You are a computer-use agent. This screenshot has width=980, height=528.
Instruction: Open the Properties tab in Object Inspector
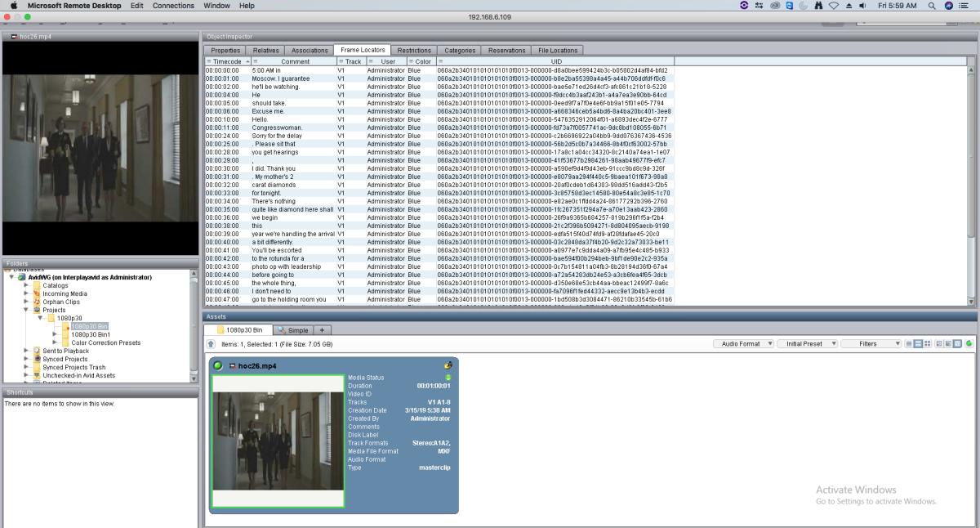click(x=225, y=51)
